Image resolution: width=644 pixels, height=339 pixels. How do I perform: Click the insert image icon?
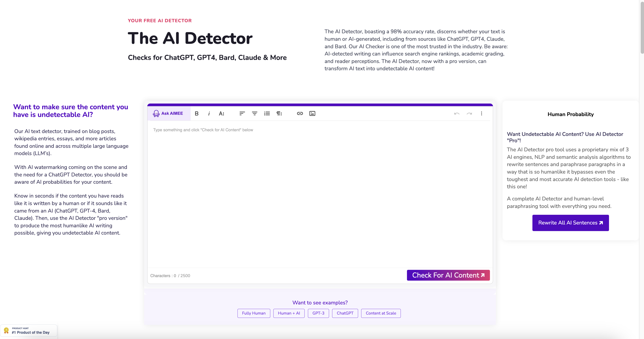312,114
